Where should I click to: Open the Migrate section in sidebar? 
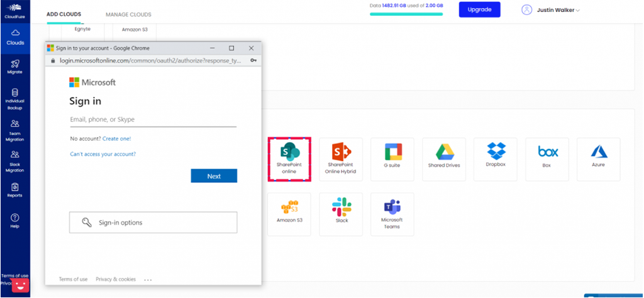[x=15, y=67]
